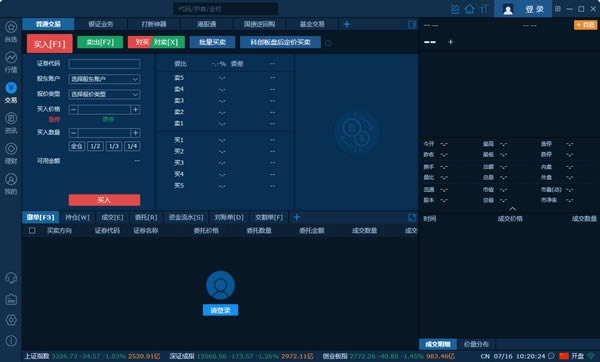600x362 pixels.
Task: Toggle the select-all checkbox in order table
Action: 32,230
